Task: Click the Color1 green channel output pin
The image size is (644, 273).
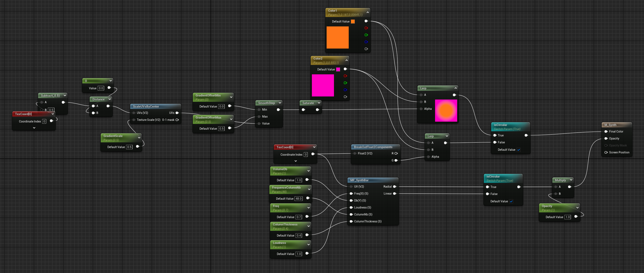Action: [366, 35]
